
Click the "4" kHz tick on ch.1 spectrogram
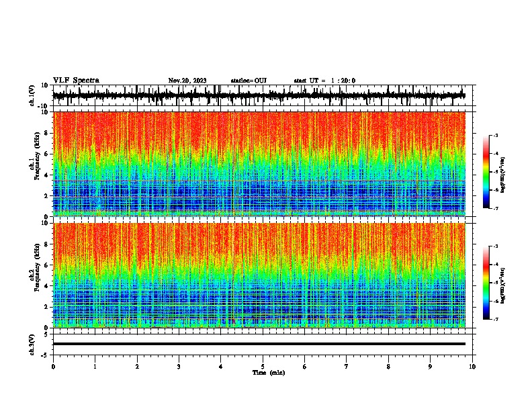tap(47, 175)
